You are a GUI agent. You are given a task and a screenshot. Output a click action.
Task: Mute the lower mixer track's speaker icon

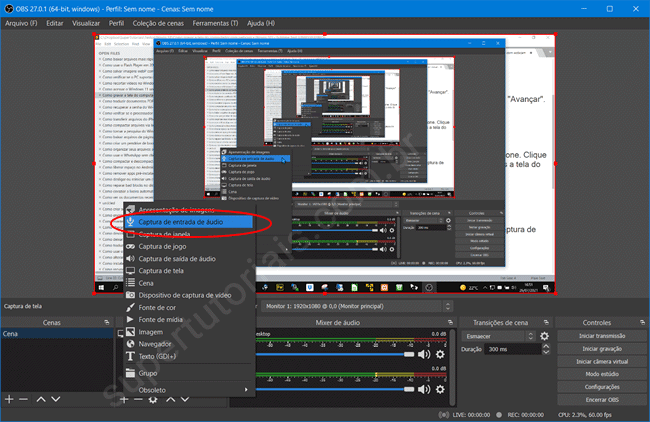425,391
